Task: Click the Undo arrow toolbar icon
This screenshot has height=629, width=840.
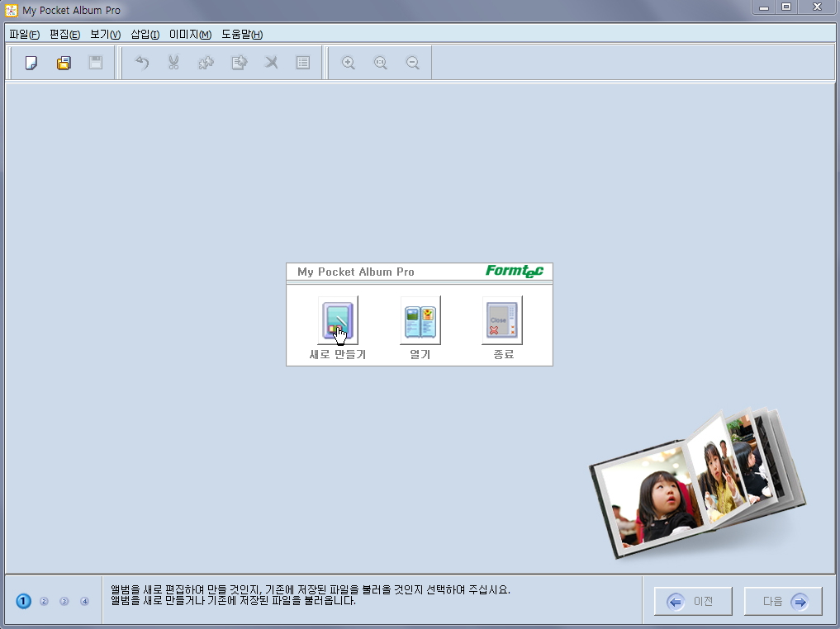Action: tap(141, 63)
